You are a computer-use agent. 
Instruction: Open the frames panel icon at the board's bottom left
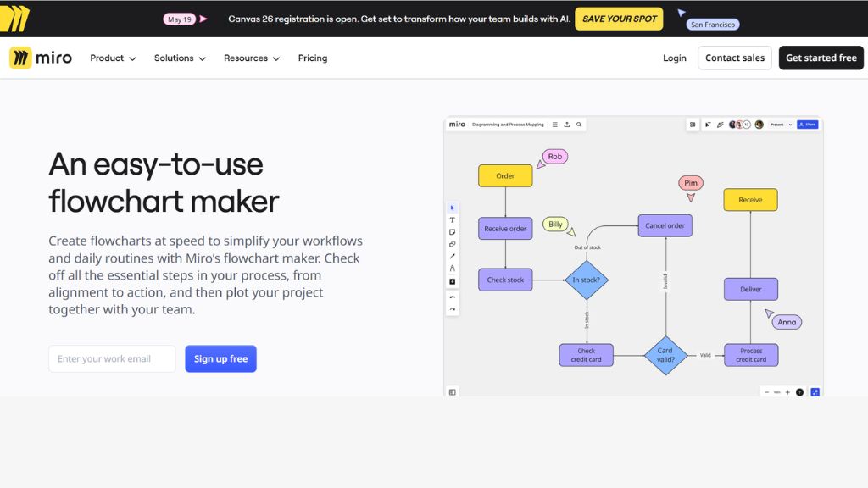click(453, 392)
